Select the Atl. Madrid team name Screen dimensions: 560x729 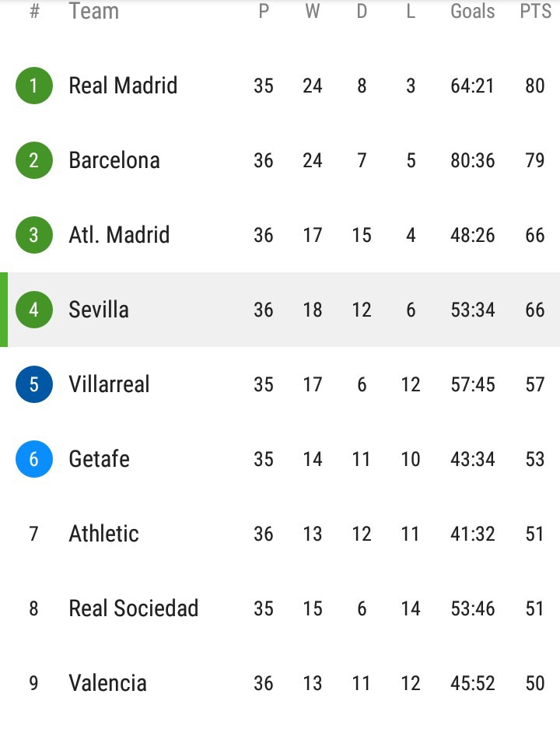[119, 235]
